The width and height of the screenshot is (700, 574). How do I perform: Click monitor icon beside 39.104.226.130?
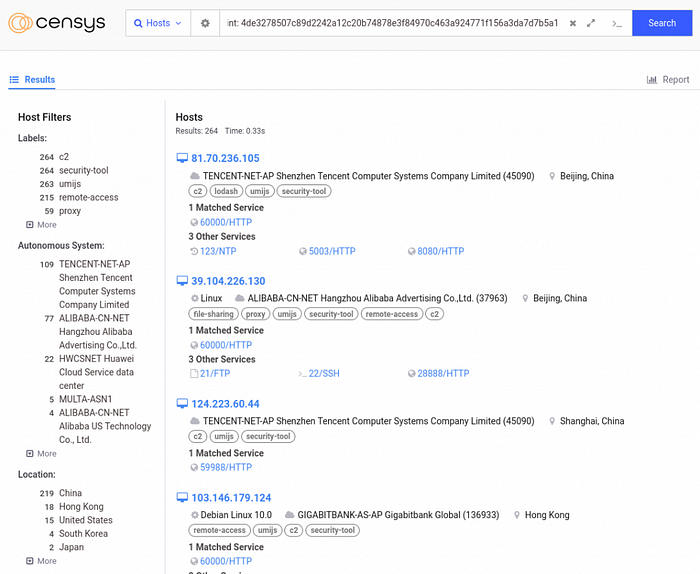(x=182, y=281)
